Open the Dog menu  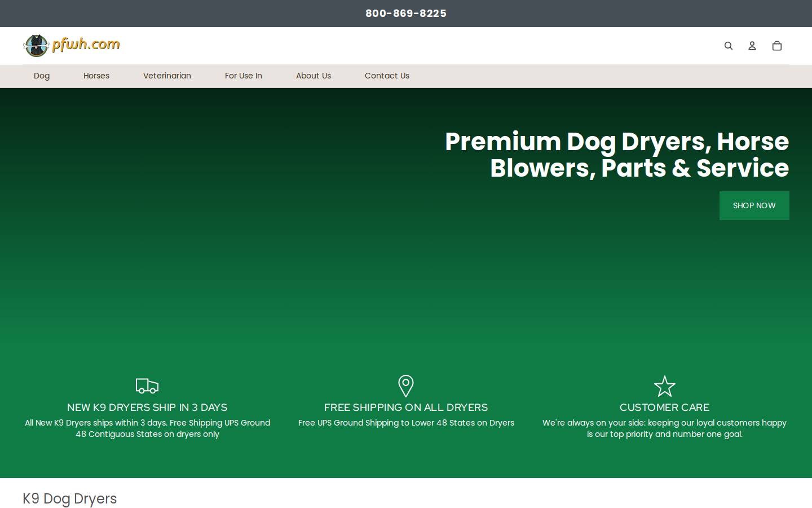[42, 76]
